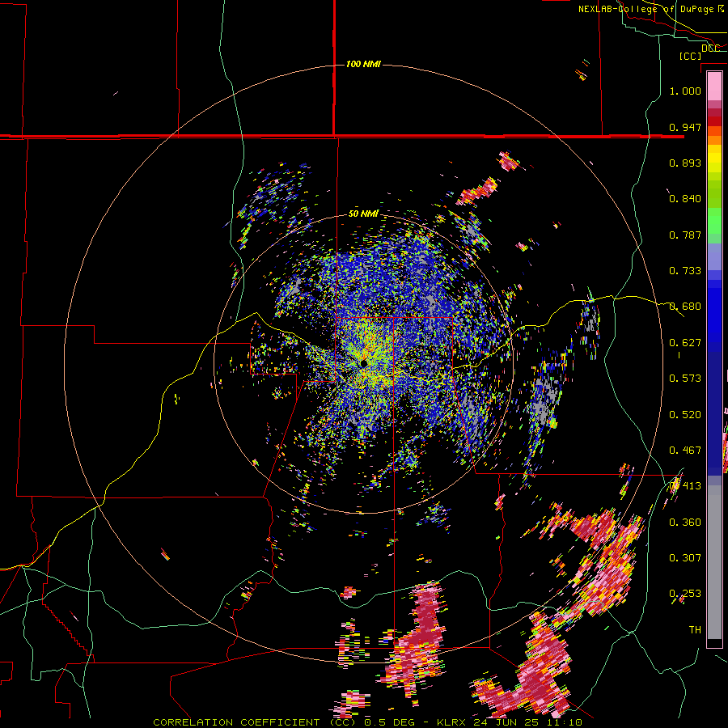
Task: Click the 11:10 timestamp in caption
Action: click(x=566, y=722)
